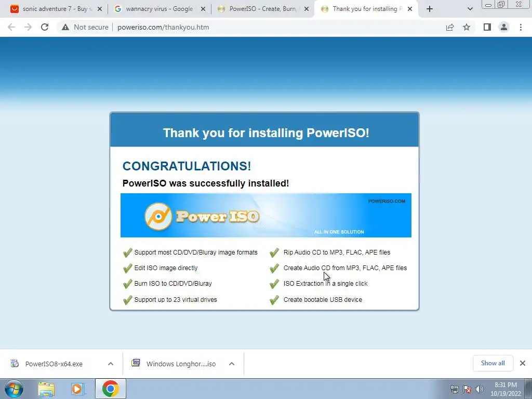532x399 pixels.
Task: Go back to the previous page
Action: (x=11, y=27)
